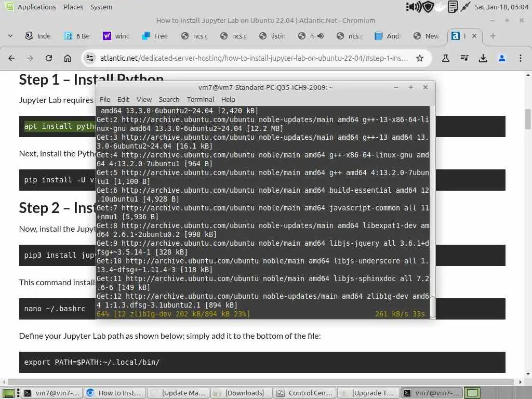Switch to the 'listin' tab

coord(272,36)
